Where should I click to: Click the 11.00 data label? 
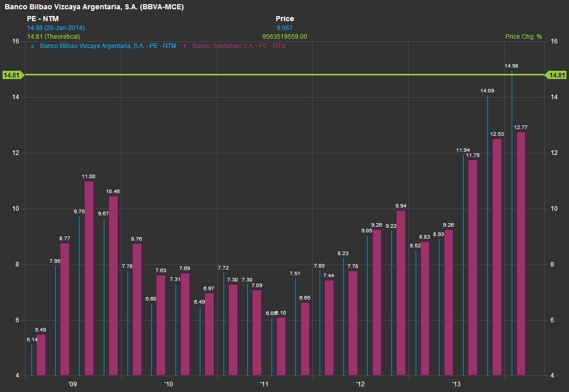tap(88, 177)
